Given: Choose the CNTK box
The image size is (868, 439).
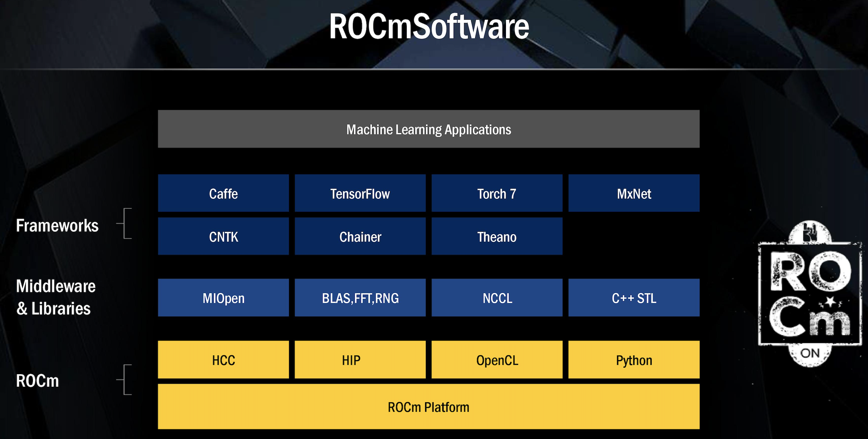Looking at the screenshot, I should click(223, 237).
